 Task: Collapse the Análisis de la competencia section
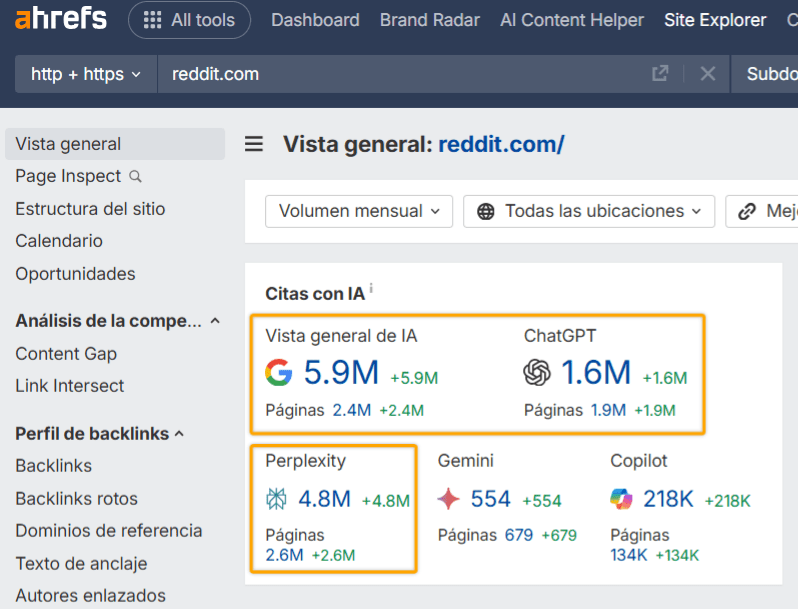coord(216,321)
